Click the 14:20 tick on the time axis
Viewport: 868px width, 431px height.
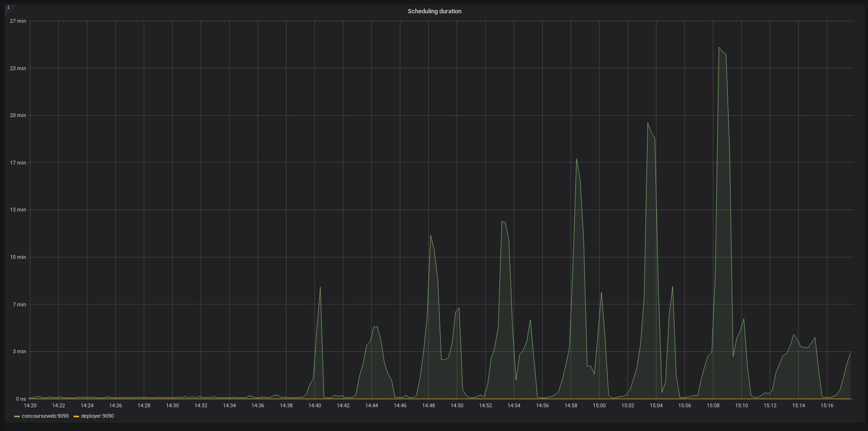pyautogui.click(x=30, y=405)
